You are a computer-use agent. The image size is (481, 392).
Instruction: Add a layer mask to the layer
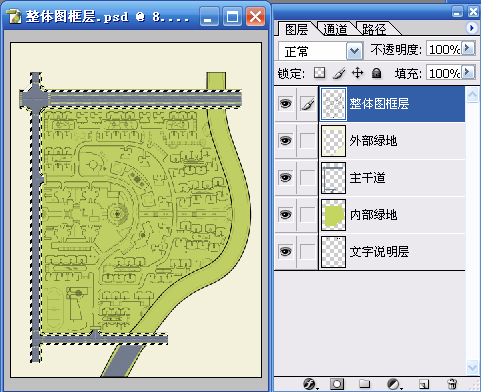click(x=337, y=384)
